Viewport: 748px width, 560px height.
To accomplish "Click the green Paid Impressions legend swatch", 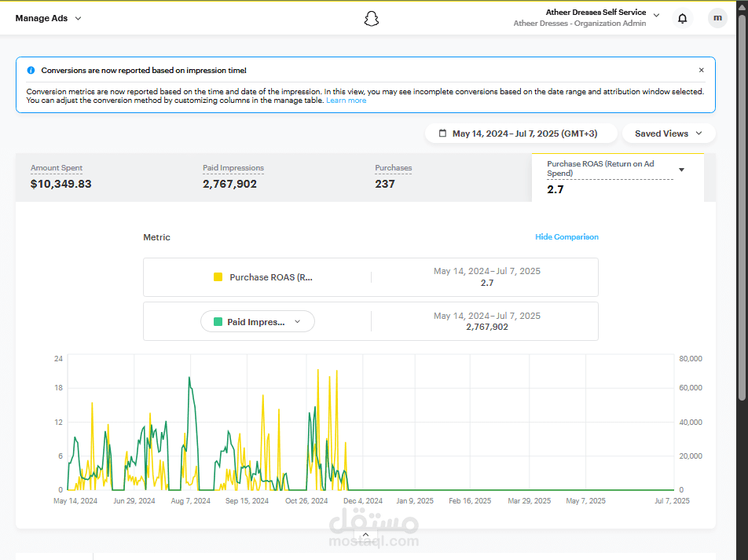I will (218, 321).
